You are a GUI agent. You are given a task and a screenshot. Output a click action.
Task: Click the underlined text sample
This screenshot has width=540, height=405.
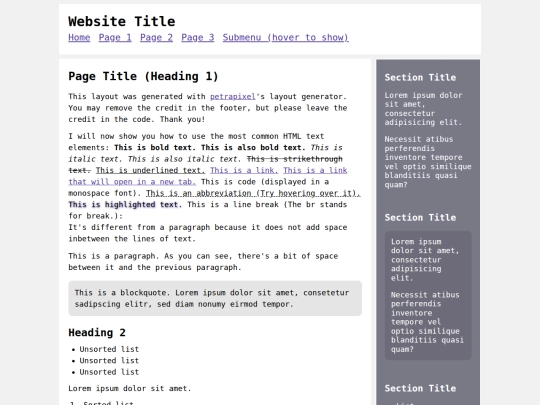(x=150, y=170)
